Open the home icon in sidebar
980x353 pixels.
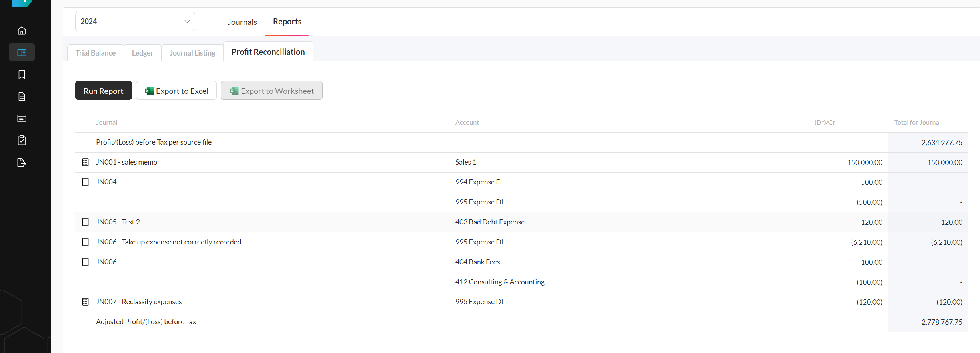tap(22, 30)
